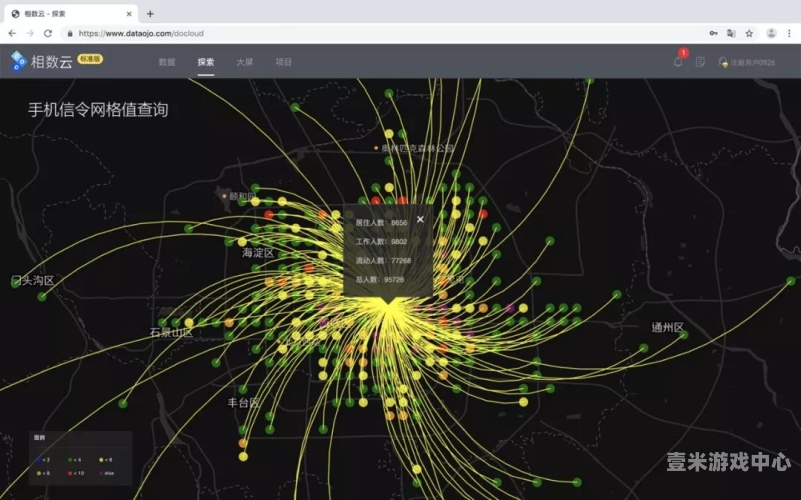Go back in browser history

pos(12,33)
